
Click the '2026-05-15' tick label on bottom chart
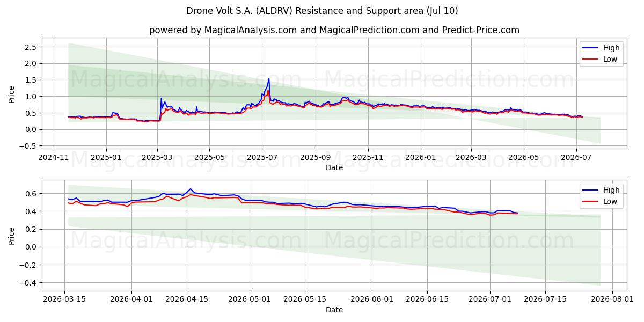305,299
